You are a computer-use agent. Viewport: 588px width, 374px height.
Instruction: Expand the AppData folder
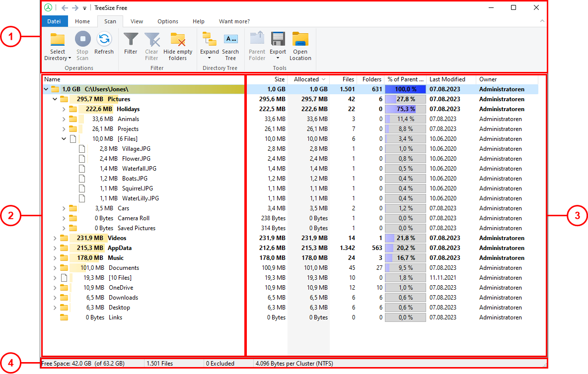click(x=55, y=248)
